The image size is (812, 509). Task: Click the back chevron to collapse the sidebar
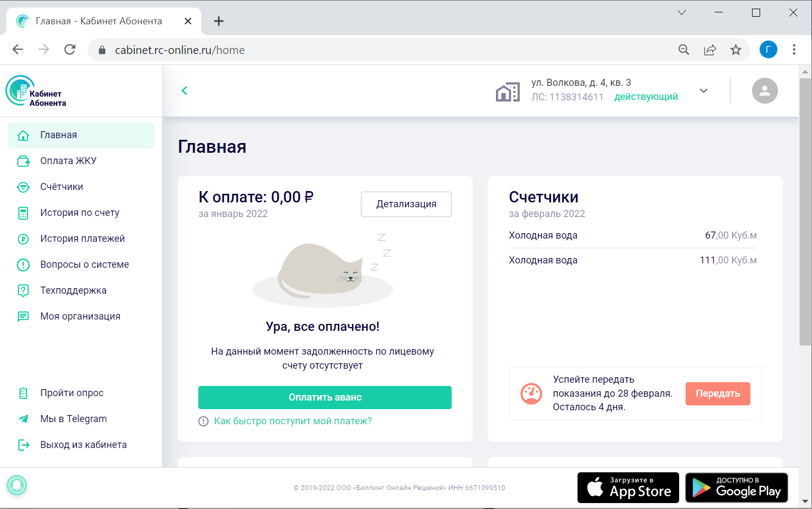tap(184, 91)
